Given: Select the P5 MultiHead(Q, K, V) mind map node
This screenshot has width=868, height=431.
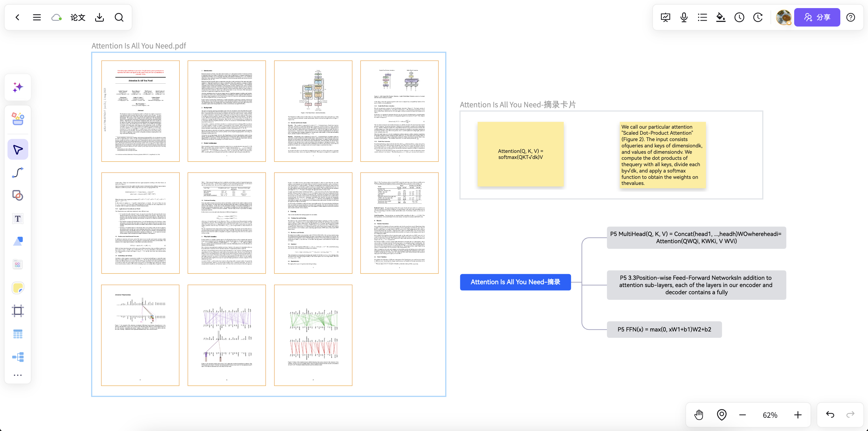Looking at the screenshot, I should (x=696, y=238).
